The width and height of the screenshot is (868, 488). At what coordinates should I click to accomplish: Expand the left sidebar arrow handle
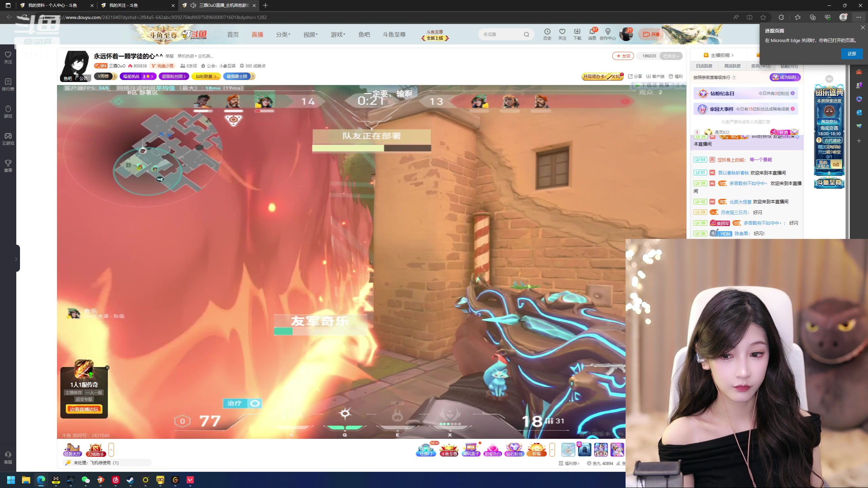click(16, 259)
